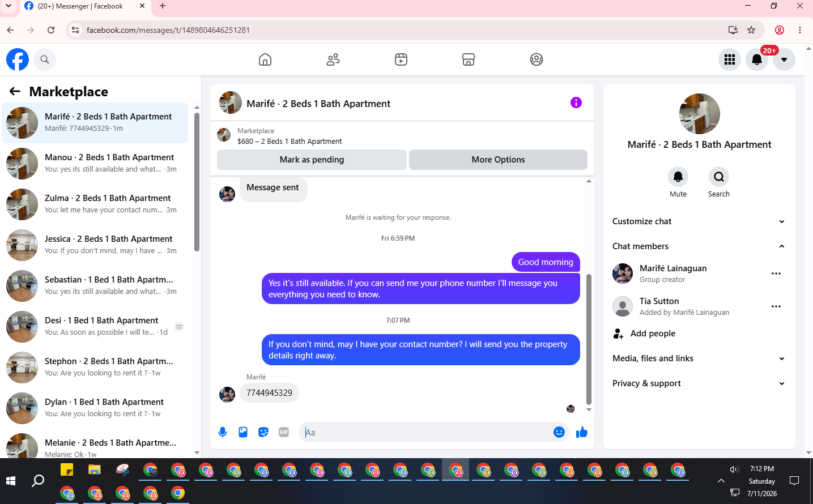Open More Options for the listing

[498, 160]
